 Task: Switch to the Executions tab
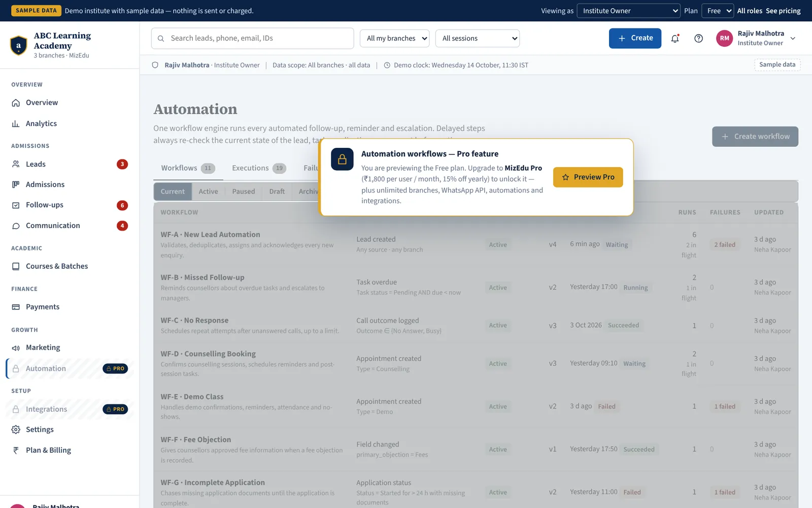click(259, 168)
